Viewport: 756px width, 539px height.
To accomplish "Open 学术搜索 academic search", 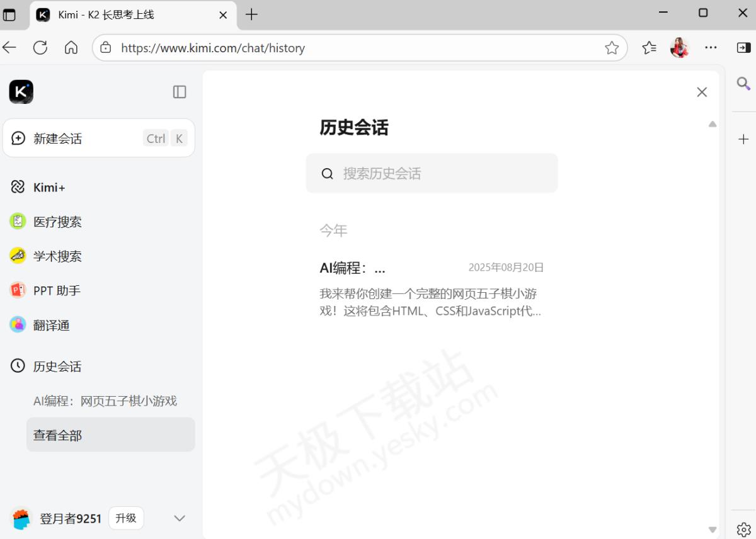I will tap(57, 256).
